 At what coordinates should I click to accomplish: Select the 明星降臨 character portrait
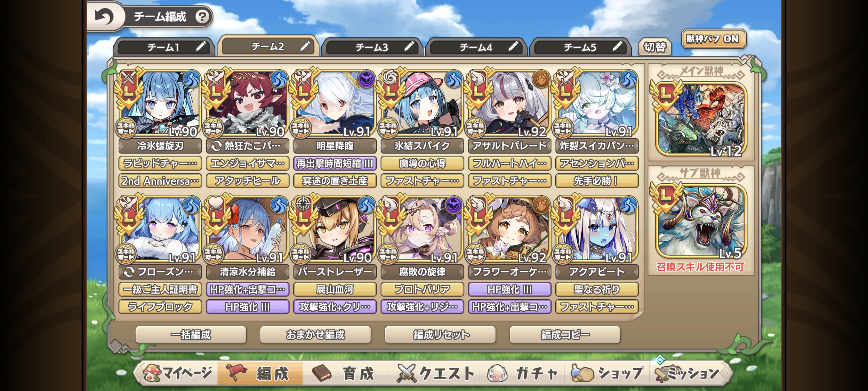coord(334,103)
